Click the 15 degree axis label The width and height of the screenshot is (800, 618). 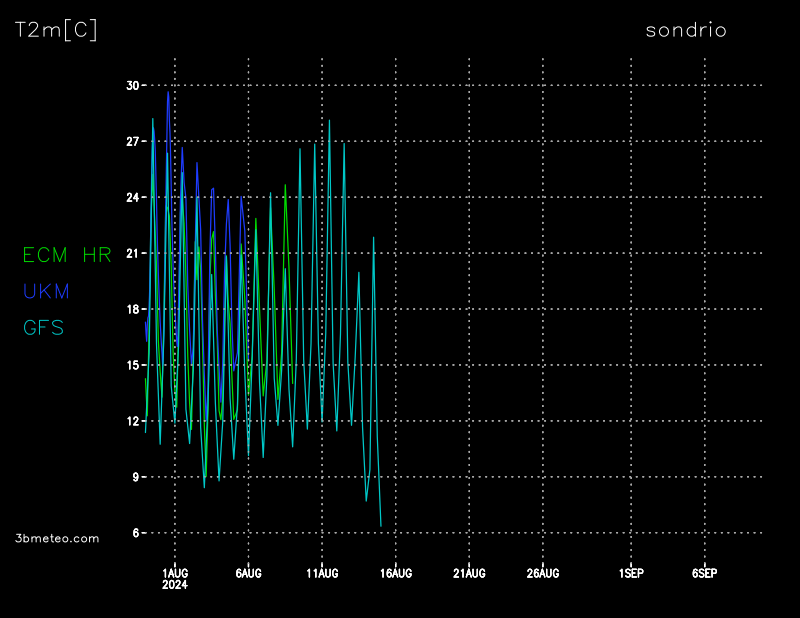point(132,366)
